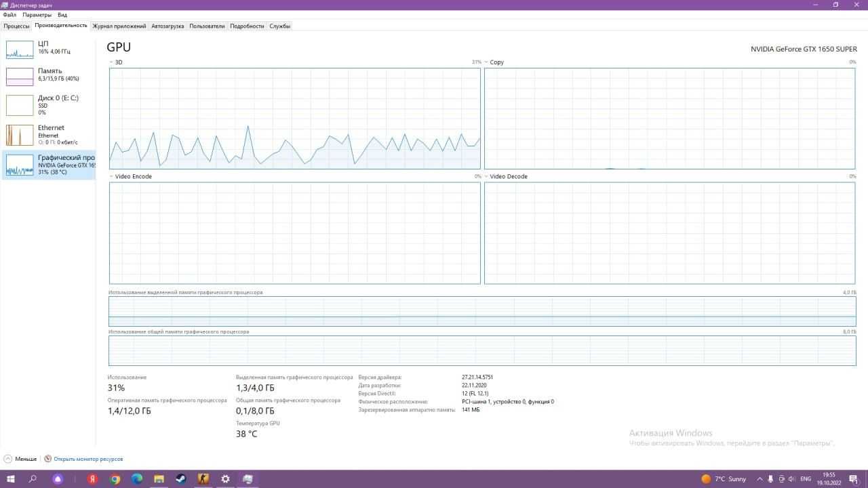Open the Службы tab
The image size is (868, 488).
pyautogui.click(x=279, y=26)
